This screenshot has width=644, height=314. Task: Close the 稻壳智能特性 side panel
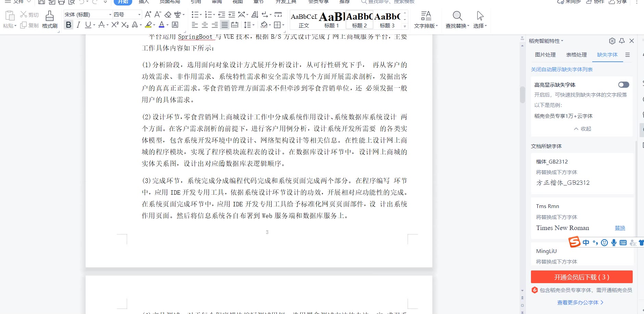tap(632, 41)
